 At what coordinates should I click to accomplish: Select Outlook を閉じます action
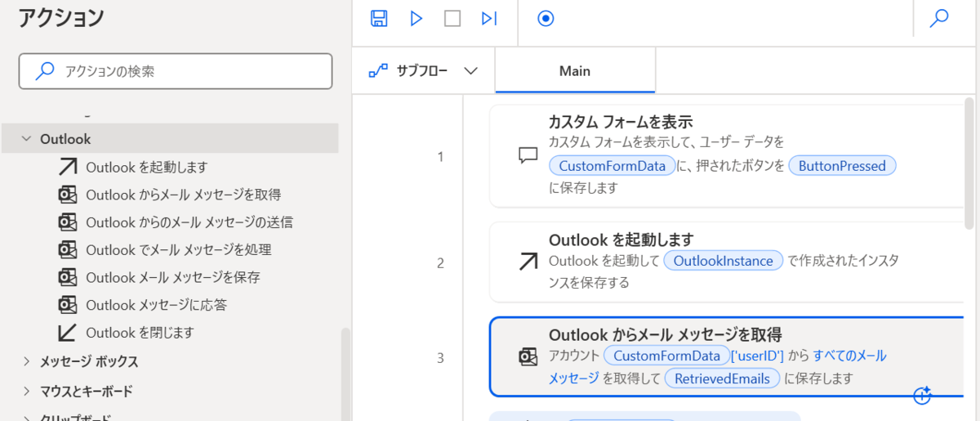(x=127, y=333)
